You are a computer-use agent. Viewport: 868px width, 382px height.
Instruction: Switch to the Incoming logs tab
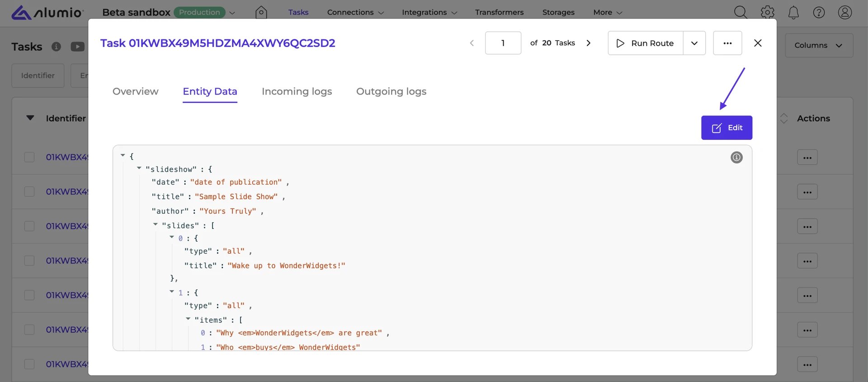tap(297, 91)
